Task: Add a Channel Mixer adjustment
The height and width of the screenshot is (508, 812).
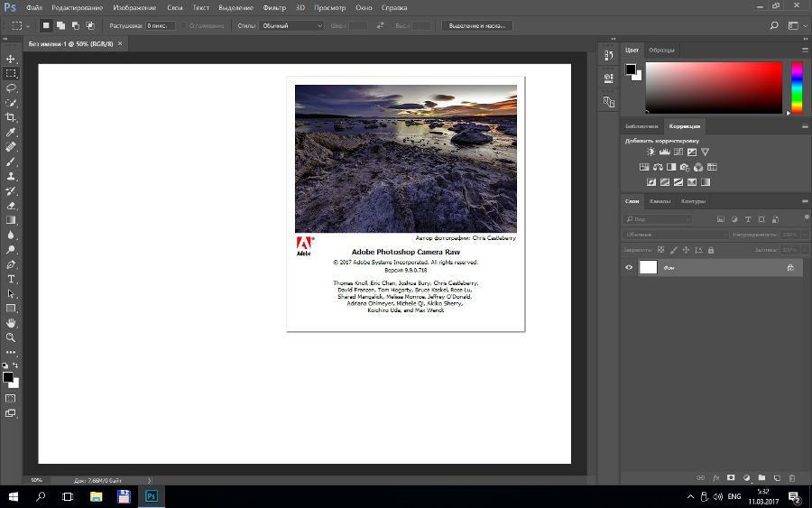Action: tap(698, 167)
